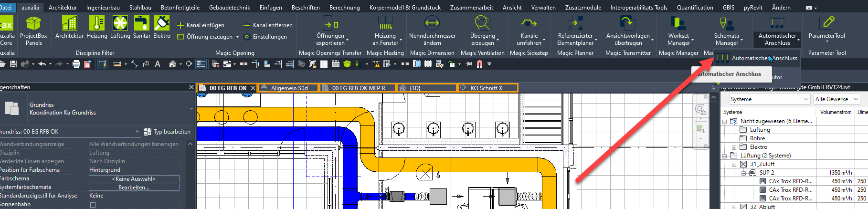This screenshot has height=209, width=868.
Task: Open the ProjectBox Panels tool
Action: (33, 31)
